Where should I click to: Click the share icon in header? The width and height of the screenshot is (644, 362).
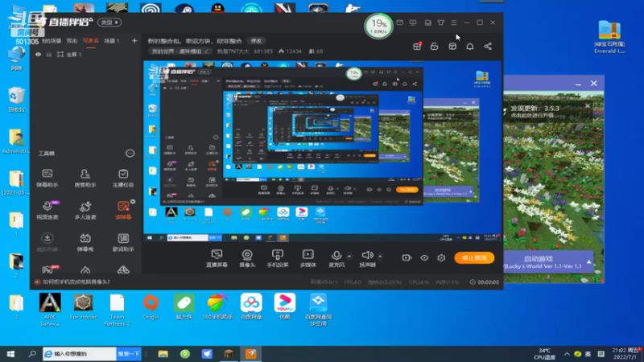click(488, 47)
